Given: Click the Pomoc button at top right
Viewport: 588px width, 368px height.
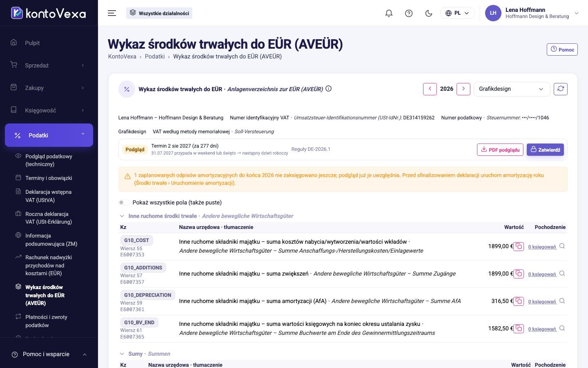Looking at the screenshot, I should [x=562, y=49].
